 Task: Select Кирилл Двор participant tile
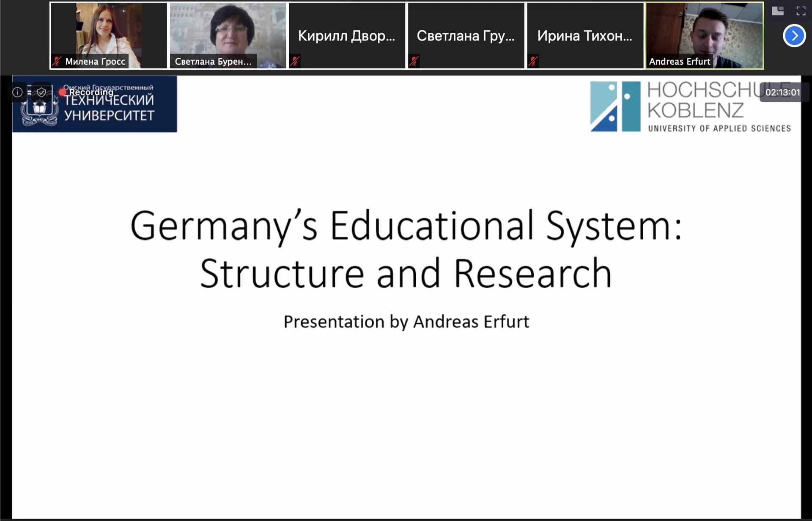pyautogui.click(x=347, y=36)
